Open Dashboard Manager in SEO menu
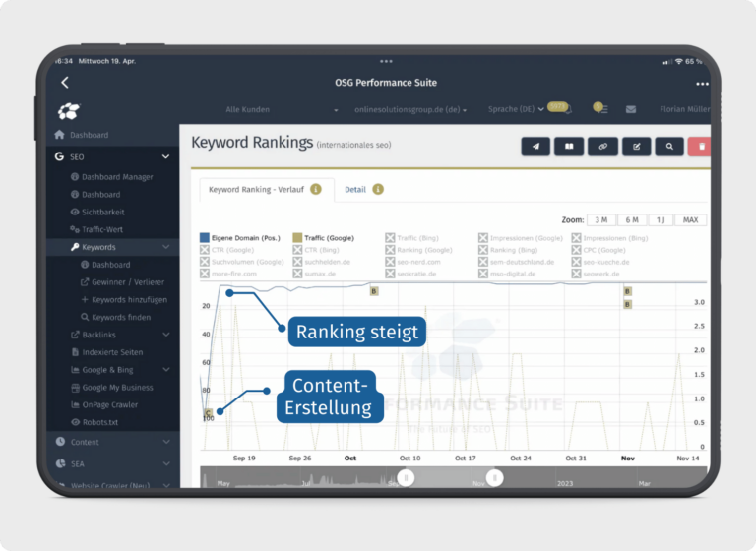Image resolution: width=756 pixels, height=551 pixels. click(112, 177)
